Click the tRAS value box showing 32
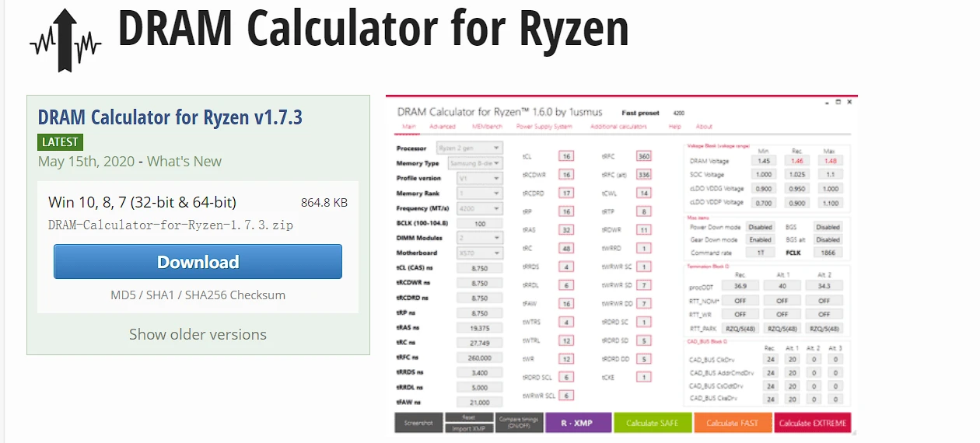 (x=566, y=230)
